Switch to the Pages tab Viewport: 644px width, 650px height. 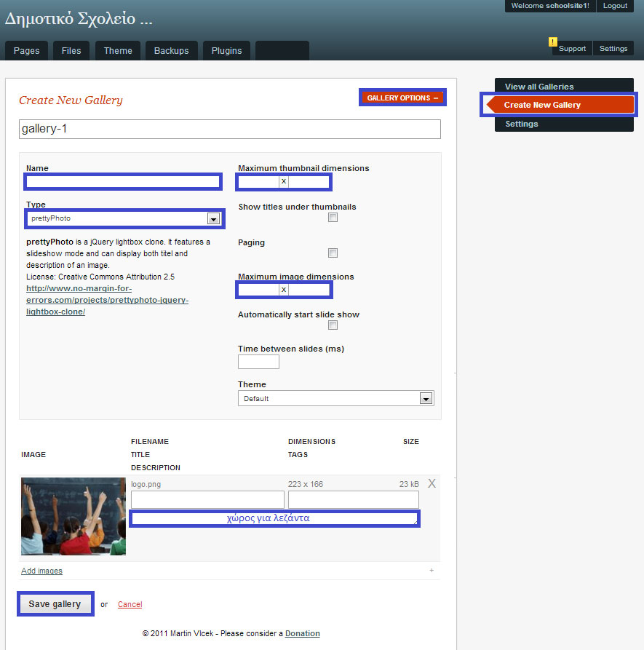27,51
